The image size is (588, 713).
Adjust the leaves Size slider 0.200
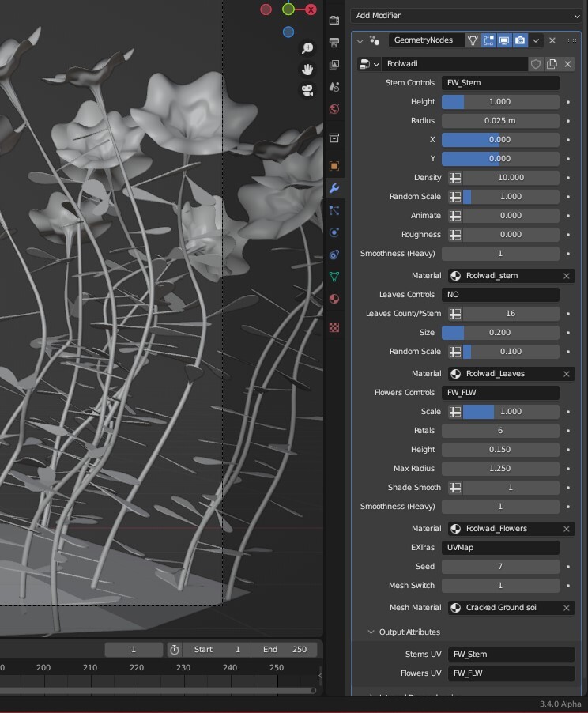[x=500, y=333]
